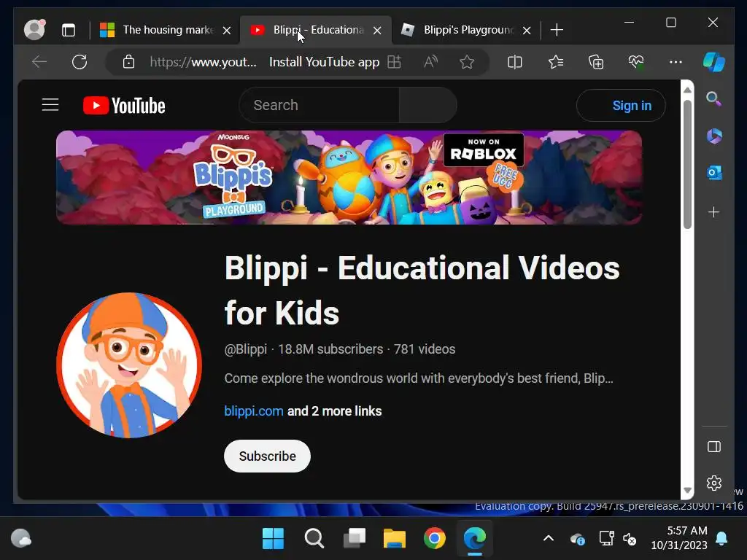
Task: Open Blippi's Playground Roblox banner
Action: (349, 177)
